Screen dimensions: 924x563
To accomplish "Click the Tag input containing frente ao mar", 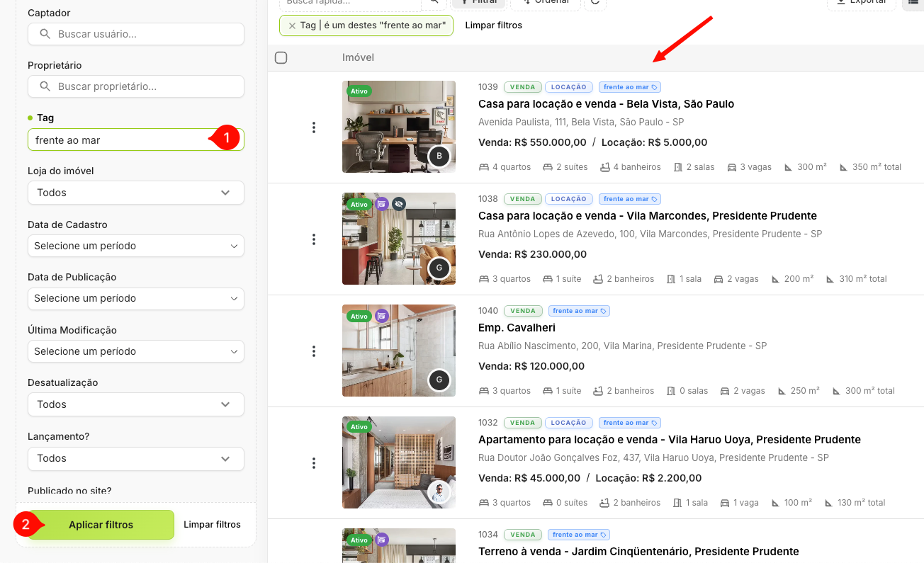I will pyautogui.click(x=136, y=140).
